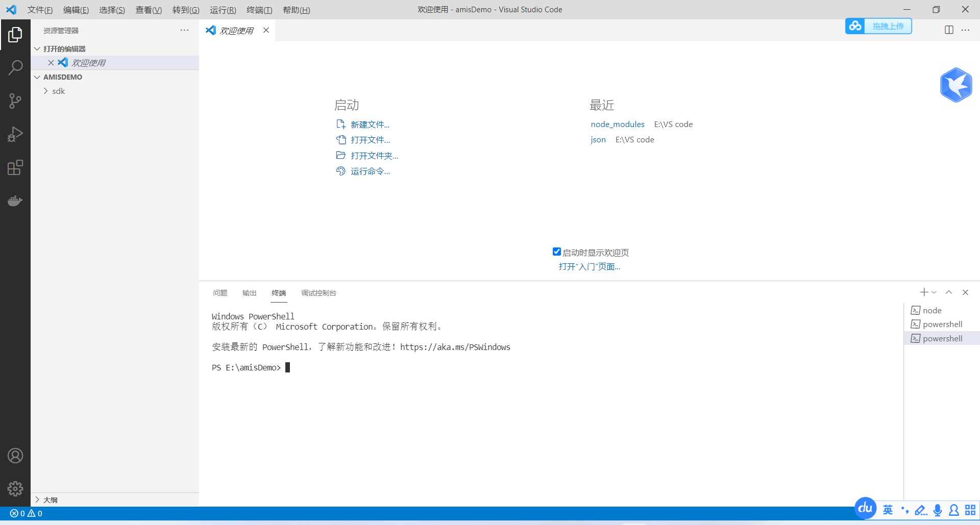Open the Source Control view icon
Viewport: 980px width, 525px height.
click(x=15, y=101)
